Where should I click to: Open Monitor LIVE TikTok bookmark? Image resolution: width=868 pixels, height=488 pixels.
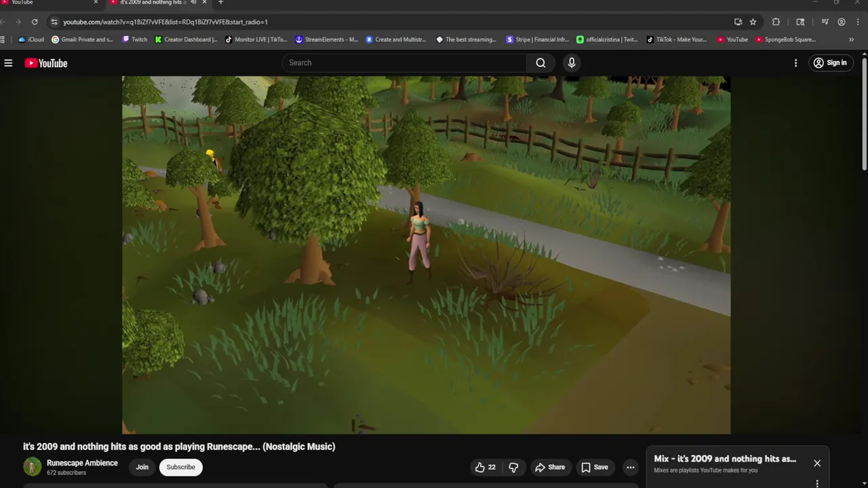(x=256, y=39)
